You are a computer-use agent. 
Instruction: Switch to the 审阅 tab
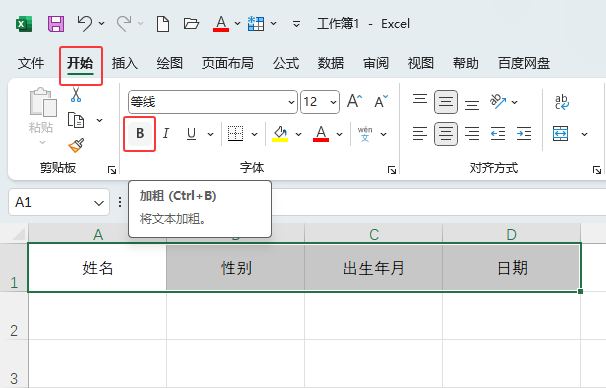click(x=376, y=63)
